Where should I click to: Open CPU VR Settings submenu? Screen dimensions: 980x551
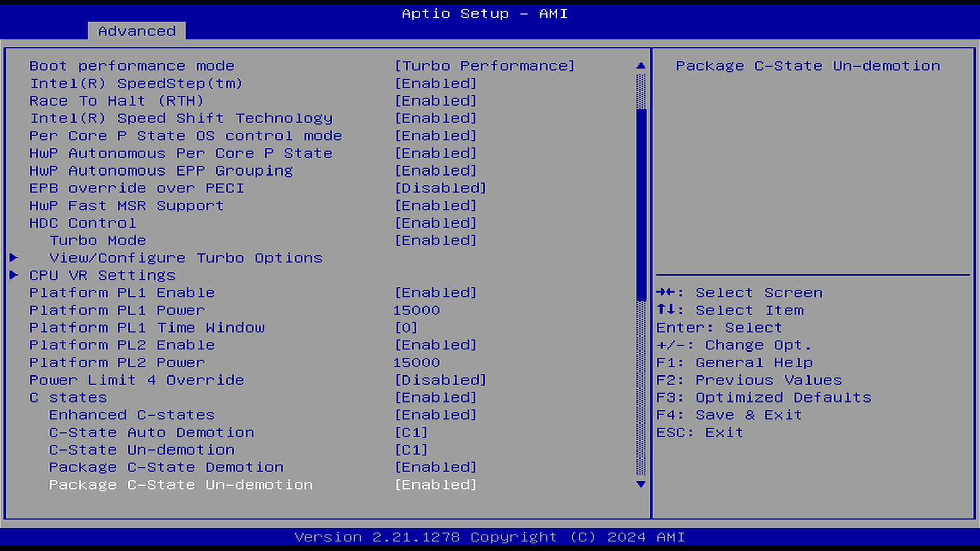(102, 275)
